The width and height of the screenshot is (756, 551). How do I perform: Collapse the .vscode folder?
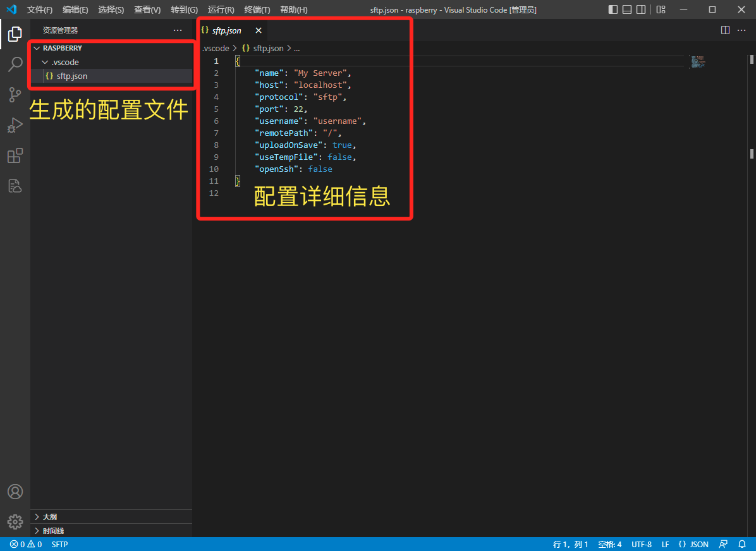(111, 62)
